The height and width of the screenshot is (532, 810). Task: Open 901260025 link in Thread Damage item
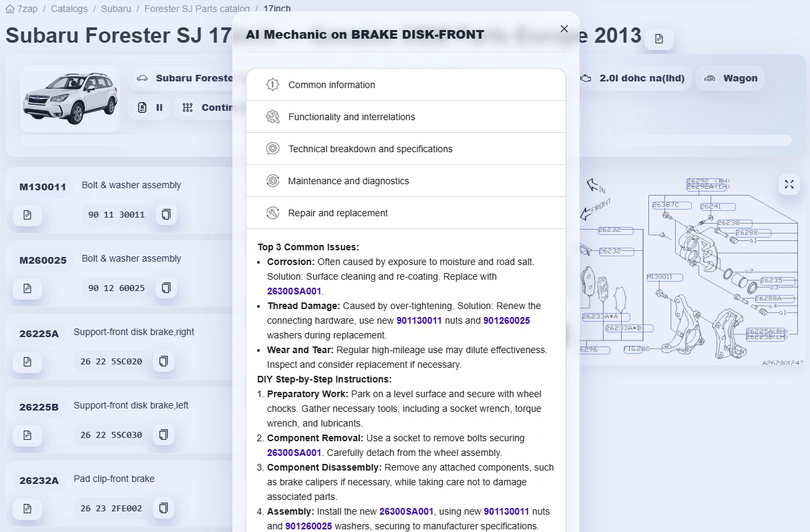click(507, 320)
